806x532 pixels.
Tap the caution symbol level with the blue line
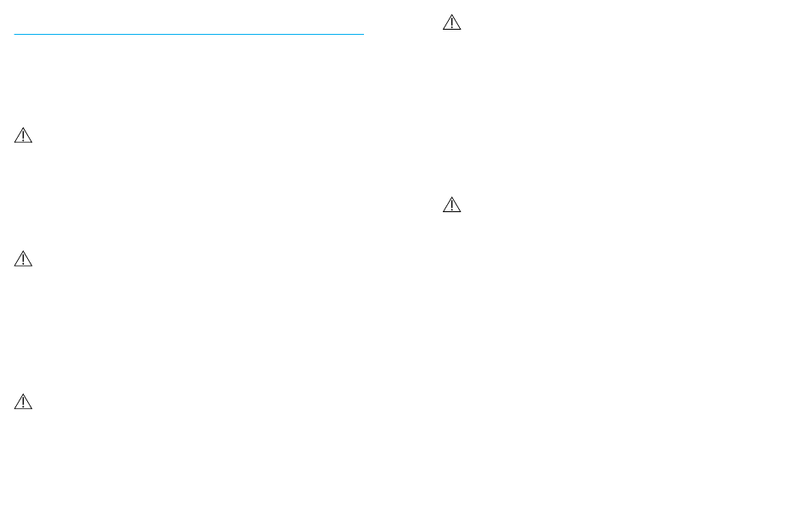pos(452,23)
